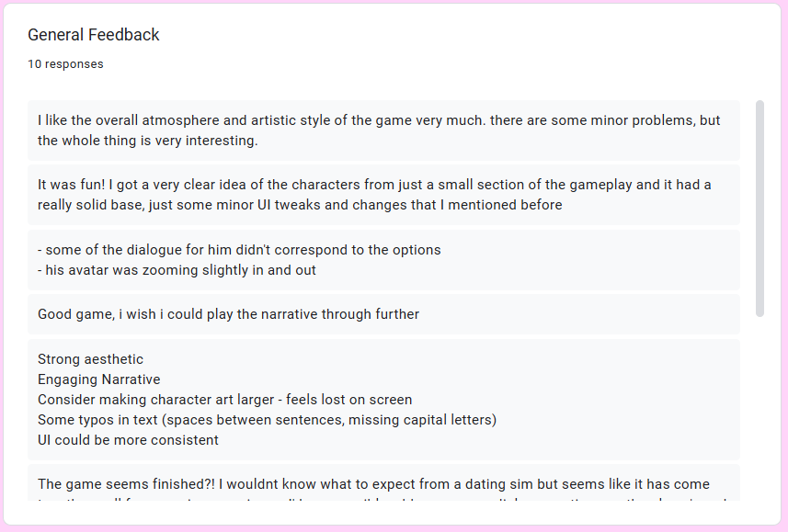Click the 'Engaging Narrative' line

(99, 379)
